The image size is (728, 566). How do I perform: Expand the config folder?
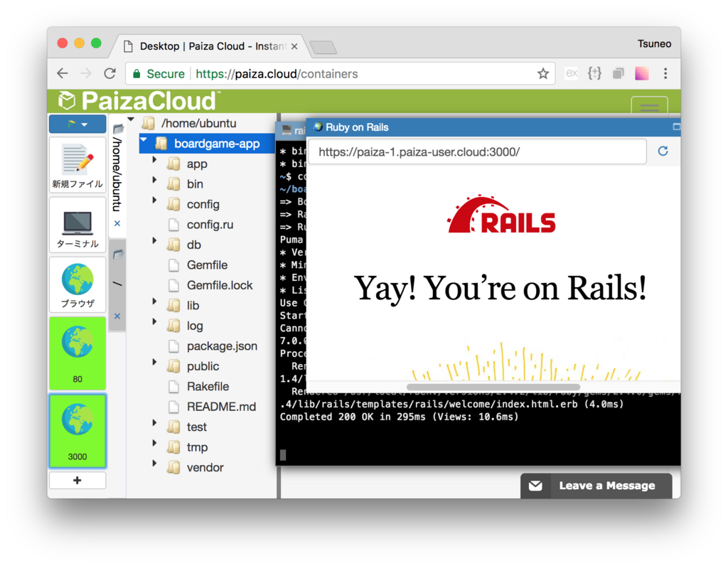click(154, 200)
